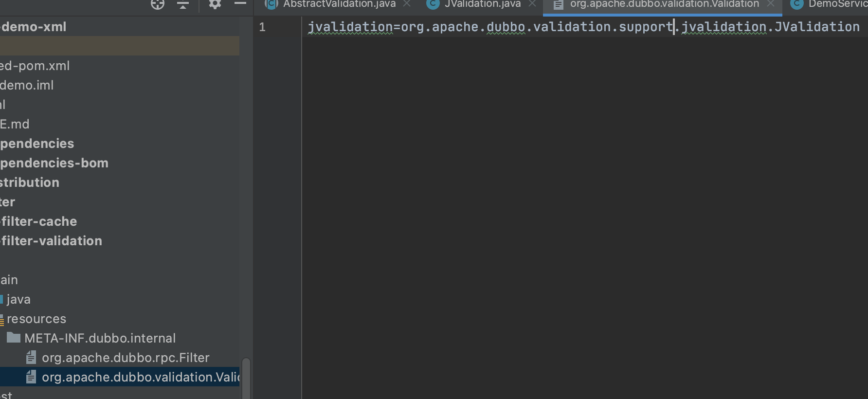This screenshot has height=399, width=868.
Task: Select org.apache.dubbo.validation.Valid… tree file
Action: click(141, 377)
